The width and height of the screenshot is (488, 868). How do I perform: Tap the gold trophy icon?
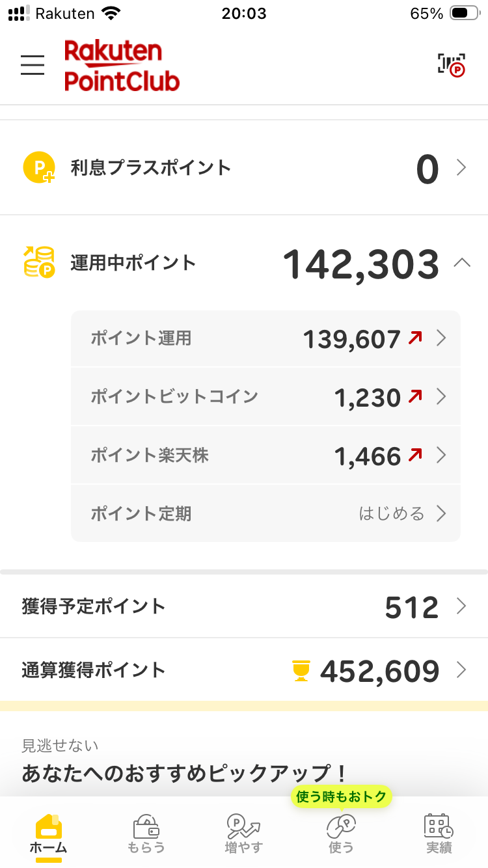(301, 670)
